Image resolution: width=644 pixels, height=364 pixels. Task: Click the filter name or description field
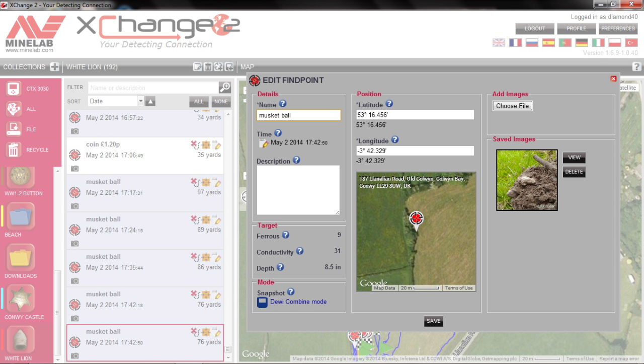153,88
